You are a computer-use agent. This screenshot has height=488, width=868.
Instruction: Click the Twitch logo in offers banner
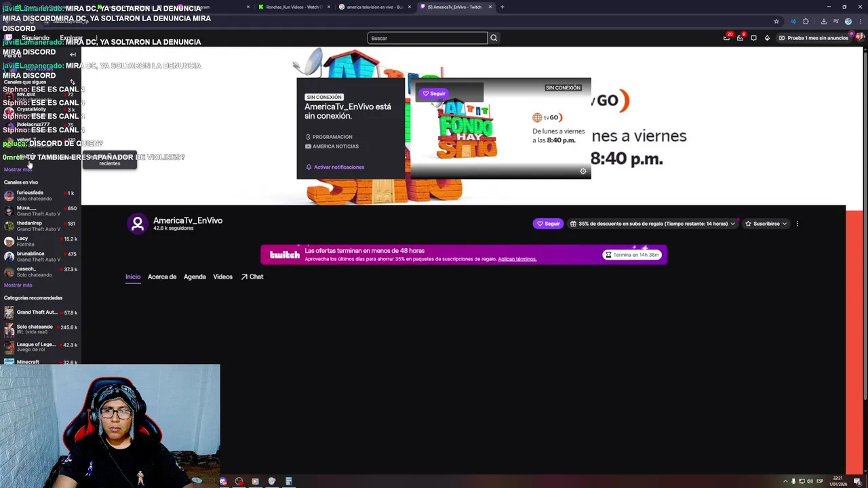coord(284,255)
